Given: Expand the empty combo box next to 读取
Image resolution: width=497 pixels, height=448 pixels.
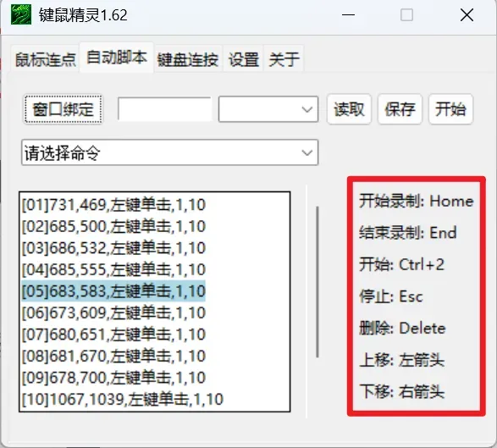Looking at the screenshot, I should point(268,109).
